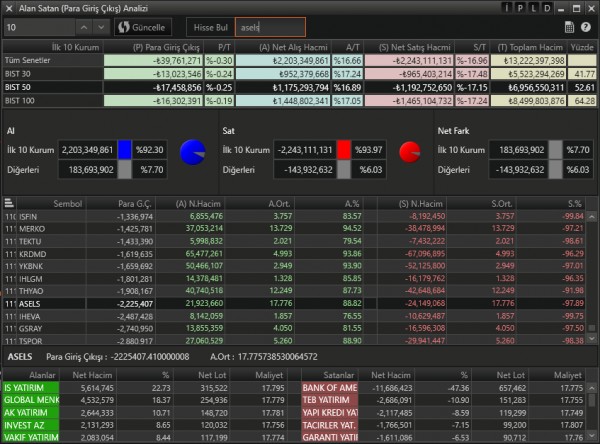Click the D icon in title bar
This screenshot has width=600, height=444.
[x=547, y=8]
